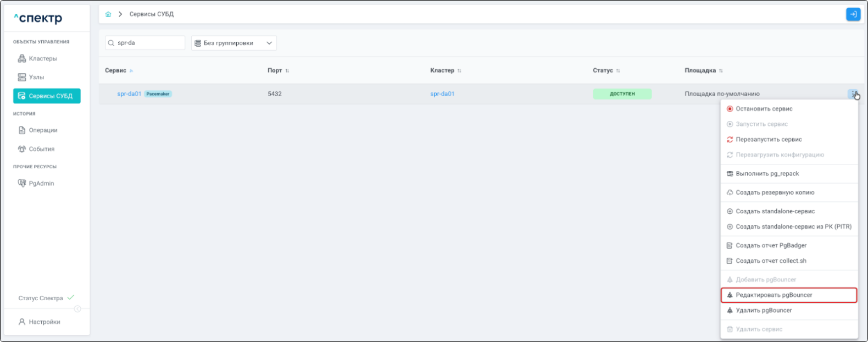Select Редактировать pgBouncer menu item
This screenshot has height=342, width=868.
[x=774, y=295]
